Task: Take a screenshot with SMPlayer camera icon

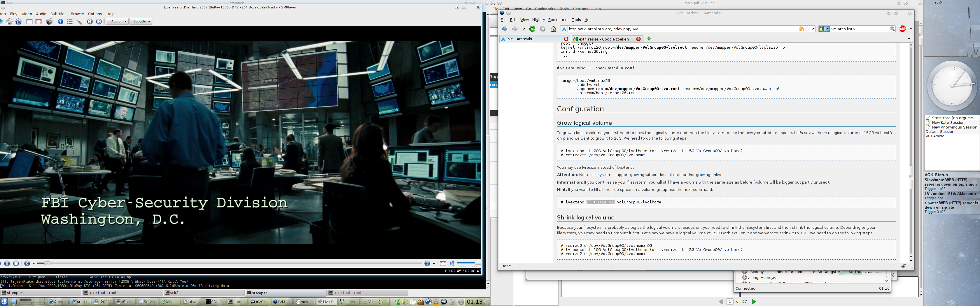Action: coord(50,22)
